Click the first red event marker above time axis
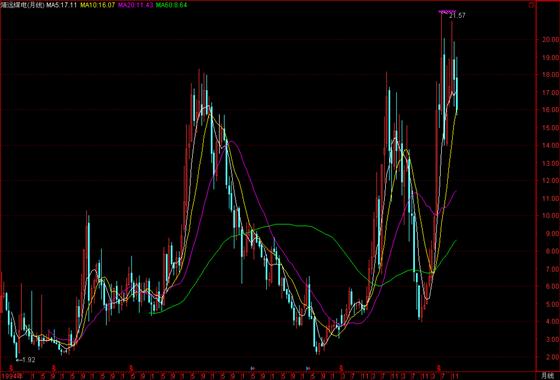560x380 pixels. 11,368
